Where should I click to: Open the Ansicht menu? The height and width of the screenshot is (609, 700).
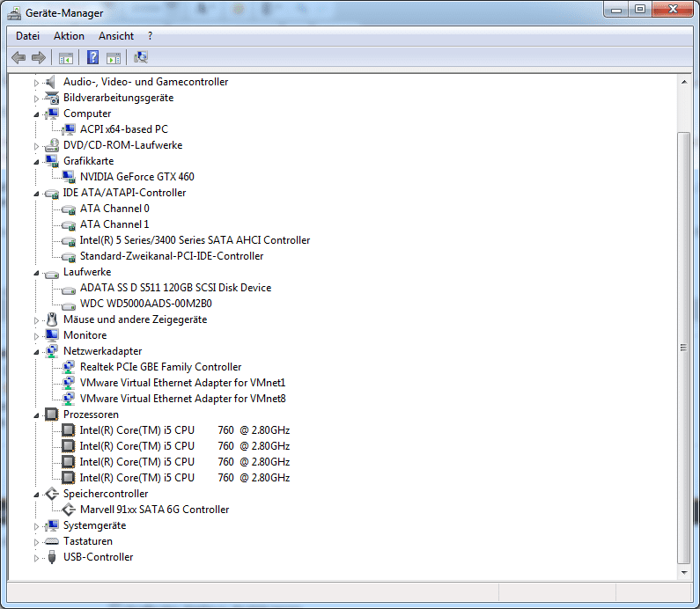click(x=116, y=36)
